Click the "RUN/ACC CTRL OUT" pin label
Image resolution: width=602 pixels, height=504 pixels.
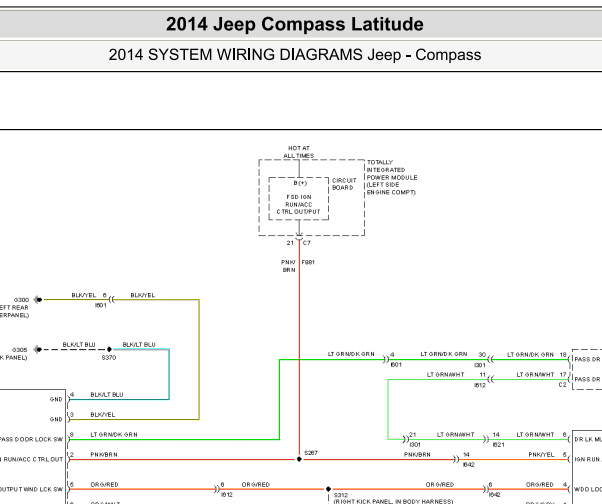[33, 459]
